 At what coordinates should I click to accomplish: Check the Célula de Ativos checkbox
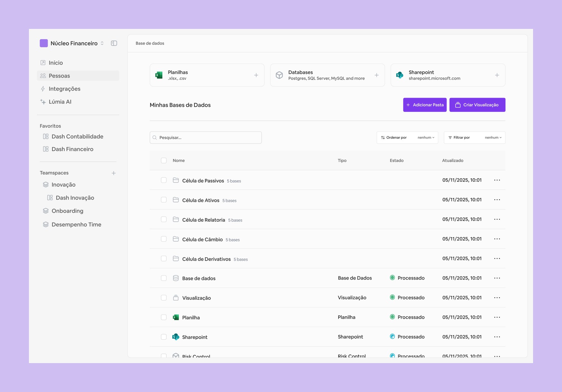pyautogui.click(x=164, y=200)
